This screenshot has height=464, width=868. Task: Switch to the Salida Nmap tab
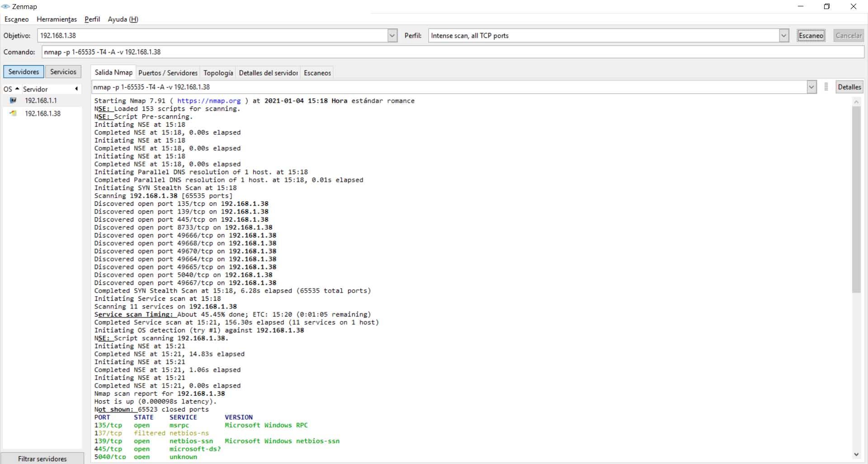click(x=113, y=72)
